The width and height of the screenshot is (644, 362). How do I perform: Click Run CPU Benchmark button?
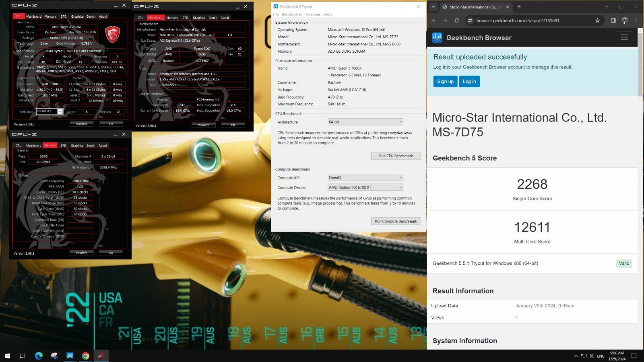coord(396,156)
